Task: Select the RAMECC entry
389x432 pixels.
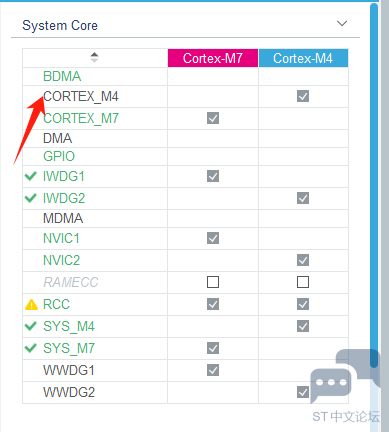Action: (x=71, y=282)
